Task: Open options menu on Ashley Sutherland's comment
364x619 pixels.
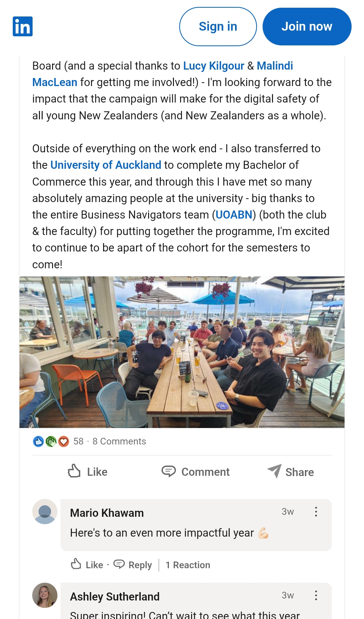Action: pos(316,595)
